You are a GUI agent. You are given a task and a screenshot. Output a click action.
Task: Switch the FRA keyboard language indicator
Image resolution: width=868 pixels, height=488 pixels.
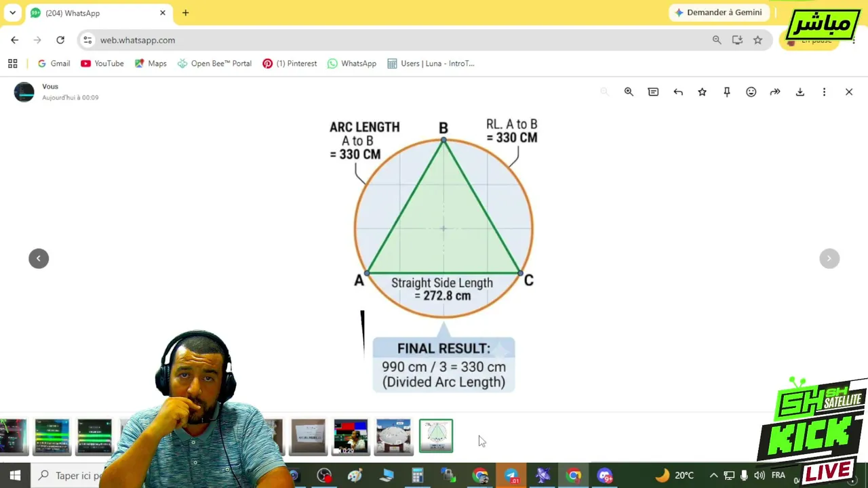(x=778, y=475)
